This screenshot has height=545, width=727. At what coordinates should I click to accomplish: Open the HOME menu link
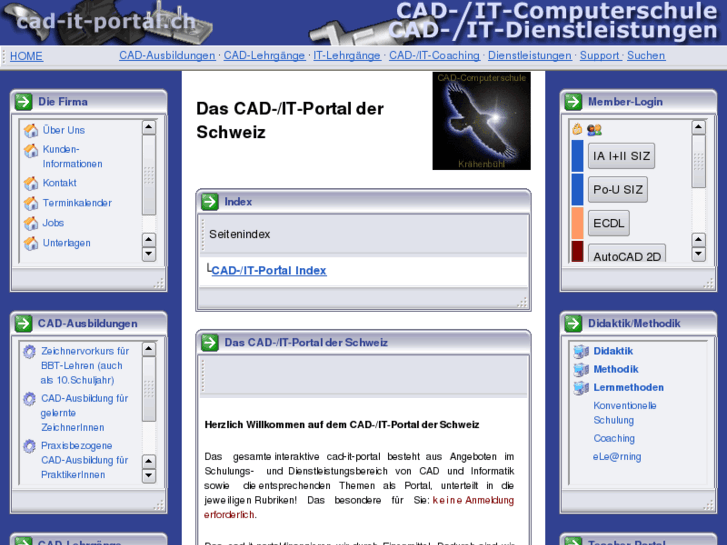coord(26,56)
